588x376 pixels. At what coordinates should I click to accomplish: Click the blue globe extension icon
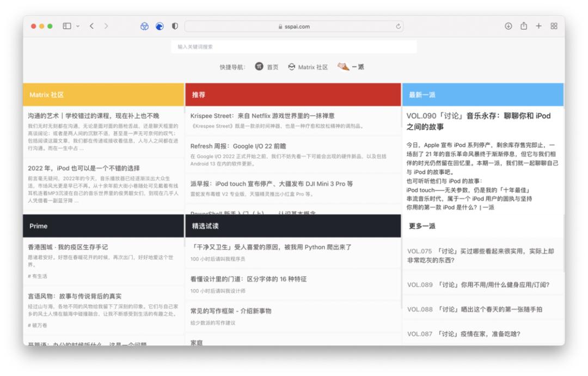point(159,26)
